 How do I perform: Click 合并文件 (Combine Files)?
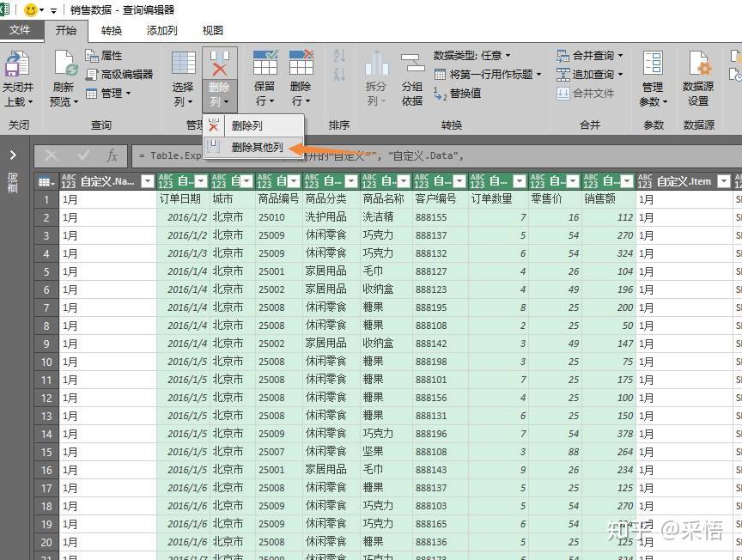point(586,94)
